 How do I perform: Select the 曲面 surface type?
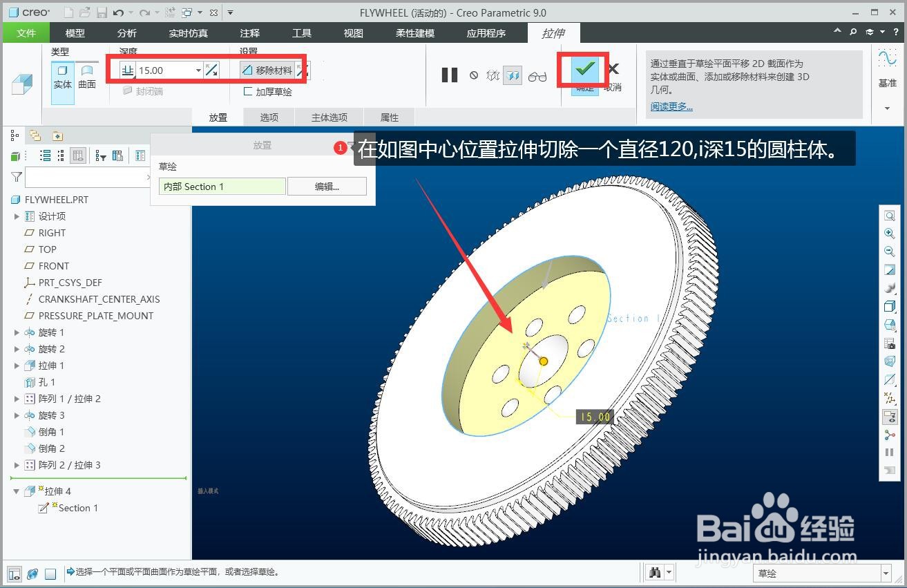click(x=87, y=77)
